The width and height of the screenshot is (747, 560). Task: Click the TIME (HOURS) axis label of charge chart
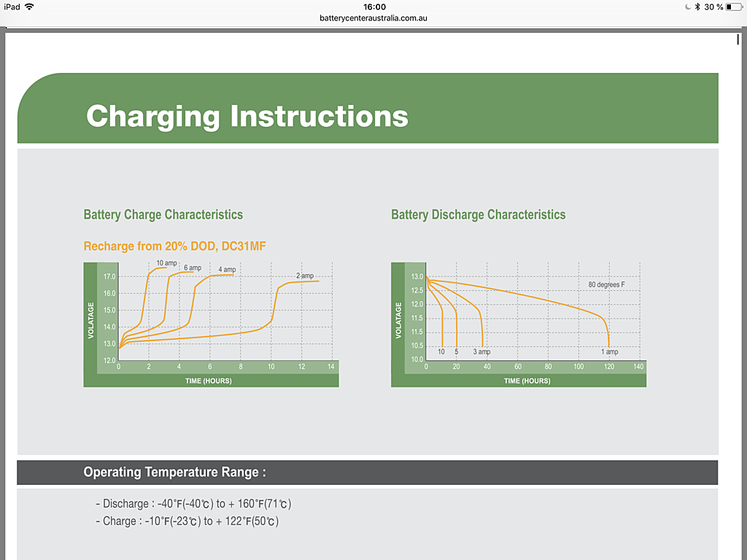209,381
